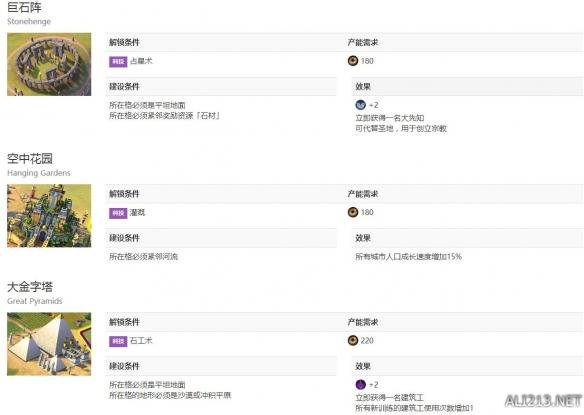Select the Hanging Gardens English subtitle
The image size is (584, 415).
pyautogui.click(x=39, y=173)
